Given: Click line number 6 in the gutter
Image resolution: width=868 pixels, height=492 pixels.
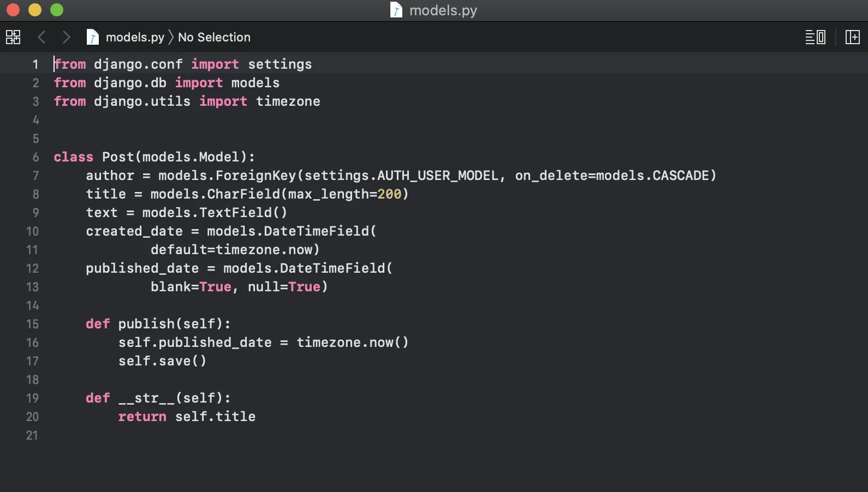Looking at the screenshot, I should tap(35, 157).
